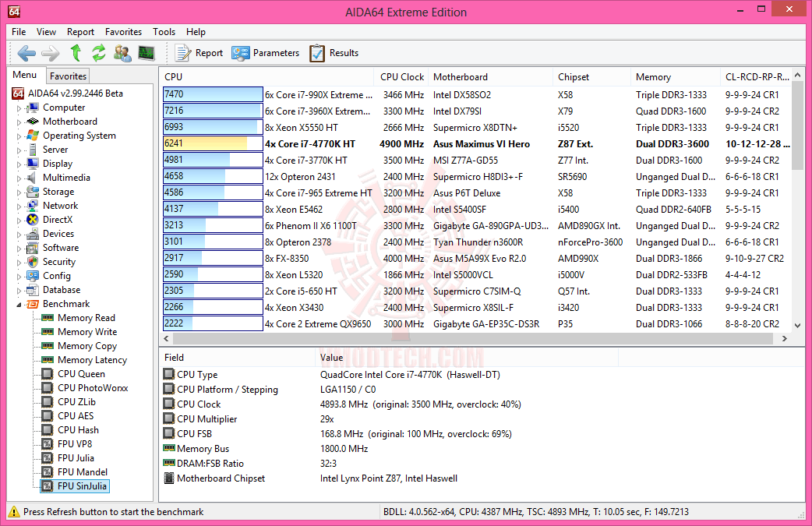Open the Favorites menu
The image size is (812, 526).
click(123, 32)
